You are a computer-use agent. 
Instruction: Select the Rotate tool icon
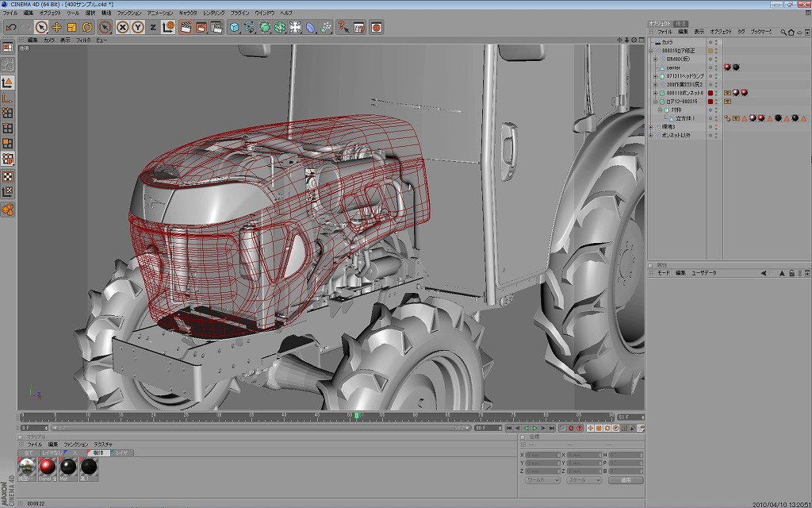(x=86, y=27)
